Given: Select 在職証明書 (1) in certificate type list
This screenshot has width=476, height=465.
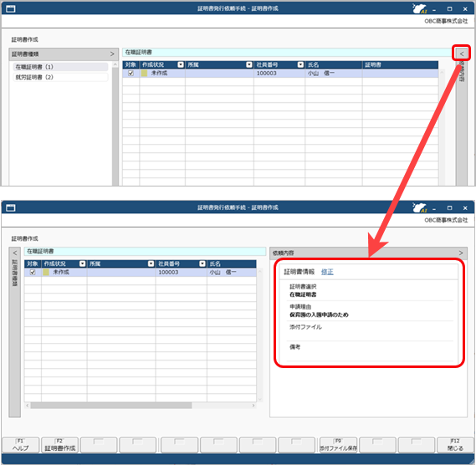Looking at the screenshot, I should 60,67.
